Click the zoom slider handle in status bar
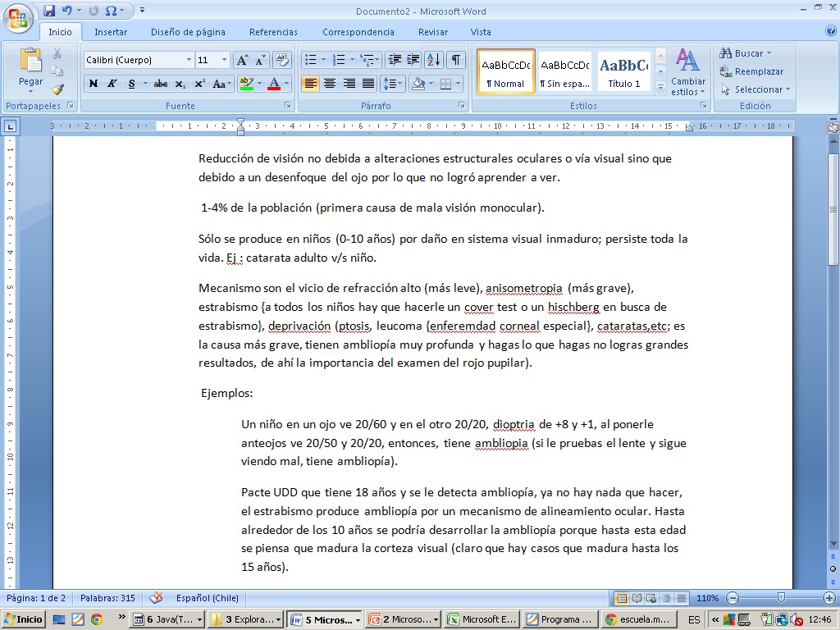The image size is (840, 630). [780, 598]
